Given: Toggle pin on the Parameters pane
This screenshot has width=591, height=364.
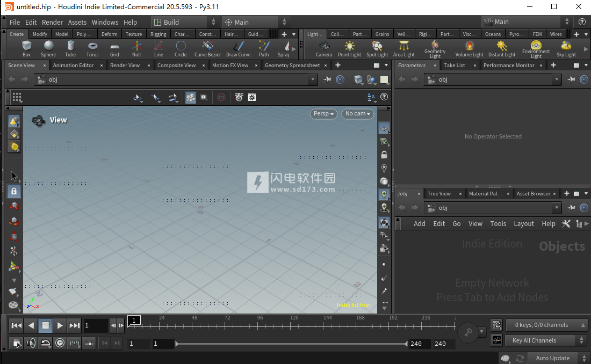Looking at the screenshot, I should coord(572,79).
